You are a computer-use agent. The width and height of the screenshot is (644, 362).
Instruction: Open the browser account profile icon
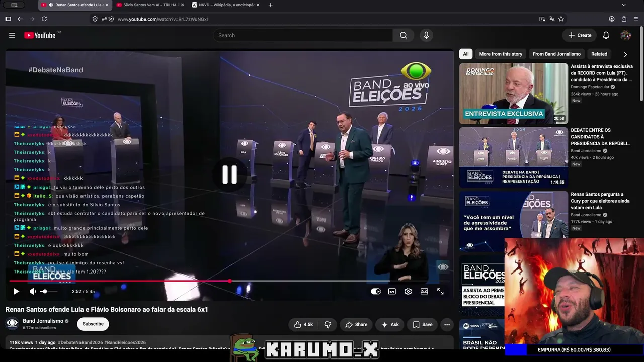(x=612, y=19)
